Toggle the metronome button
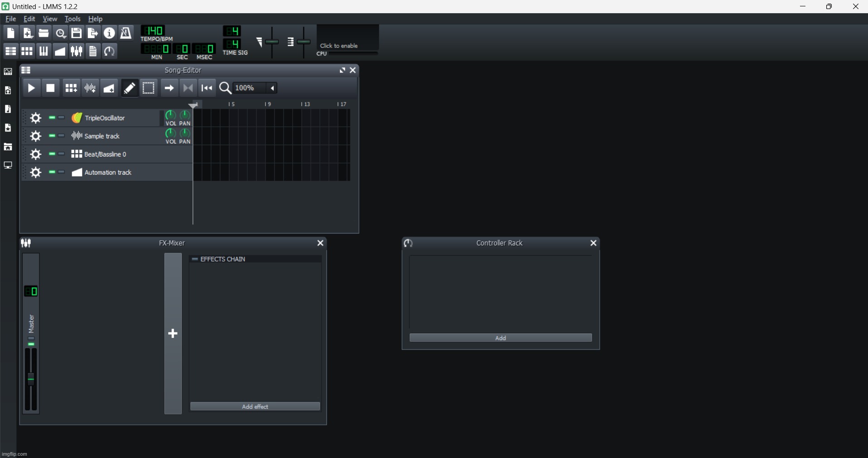 pyautogui.click(x=126, y=33)
